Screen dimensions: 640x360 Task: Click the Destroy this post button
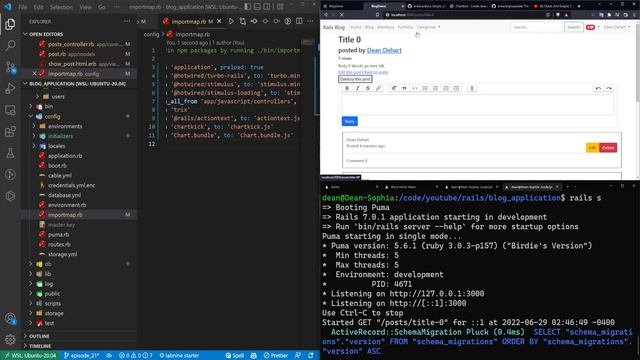pyautogui.click(x=355, y=79)
